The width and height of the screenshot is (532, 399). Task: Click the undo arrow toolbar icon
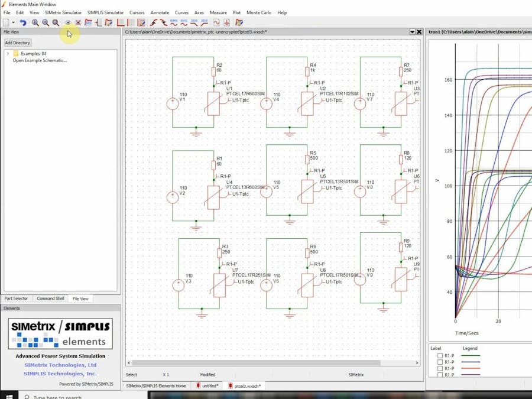[x=22, y=22]
